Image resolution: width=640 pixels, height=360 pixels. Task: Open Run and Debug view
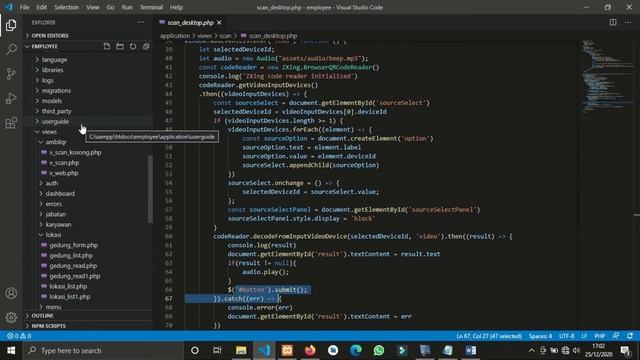pyautogui.click(x=11, y=98)
